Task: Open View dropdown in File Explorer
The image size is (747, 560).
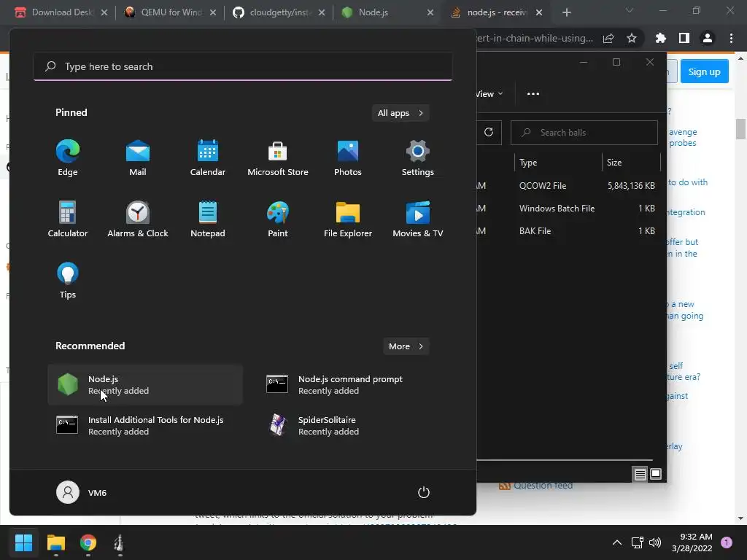Action: tap(489, 94)
